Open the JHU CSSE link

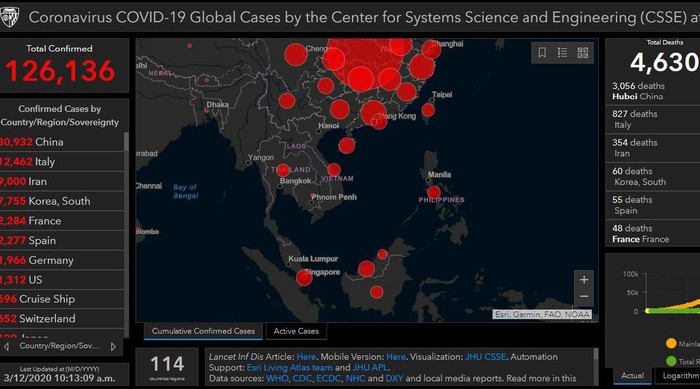coord(485,357)
